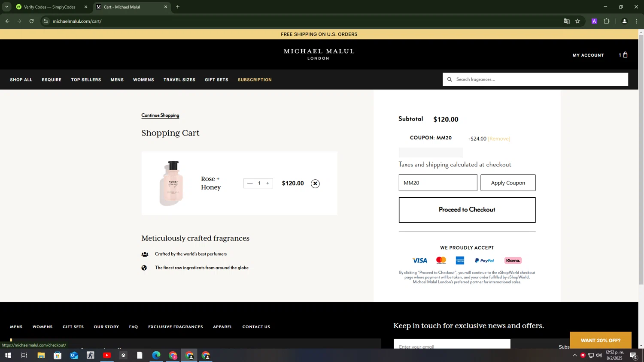Image resolution: width=644 pixels, height=362 pixels.
Task: Click the taskbar volume icon
Action: coord(599,355)
